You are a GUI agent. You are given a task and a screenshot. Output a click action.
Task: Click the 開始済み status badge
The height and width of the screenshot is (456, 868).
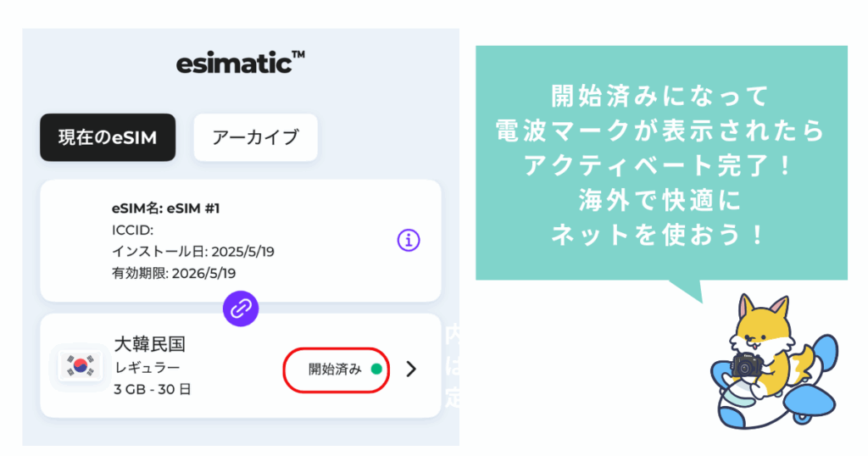pos(336,370)
